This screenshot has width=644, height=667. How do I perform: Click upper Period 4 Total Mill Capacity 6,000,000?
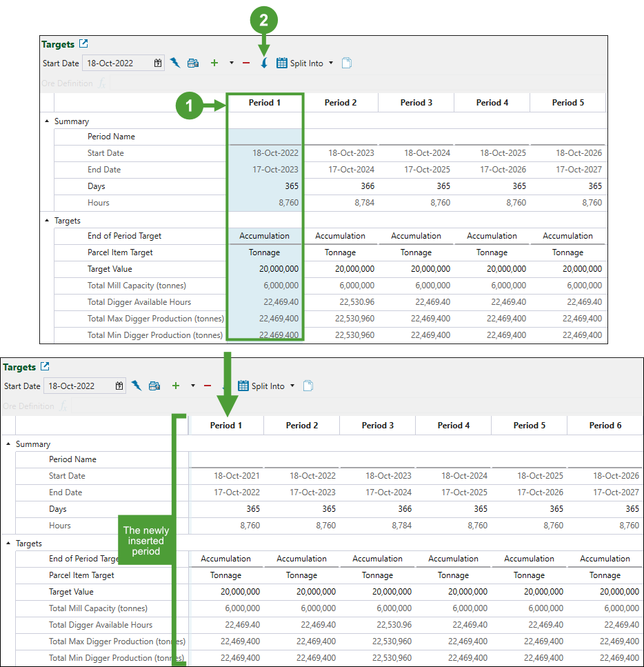(492, 286)
